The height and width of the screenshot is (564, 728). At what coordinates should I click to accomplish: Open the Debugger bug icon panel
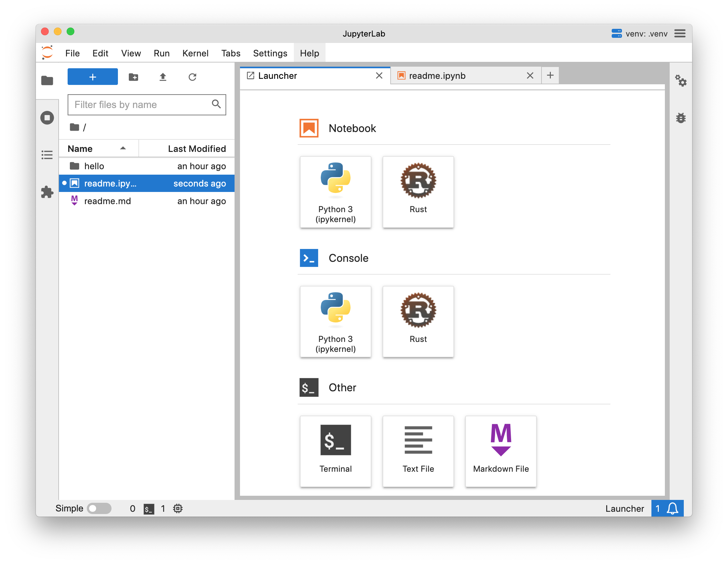click(680, 118)
